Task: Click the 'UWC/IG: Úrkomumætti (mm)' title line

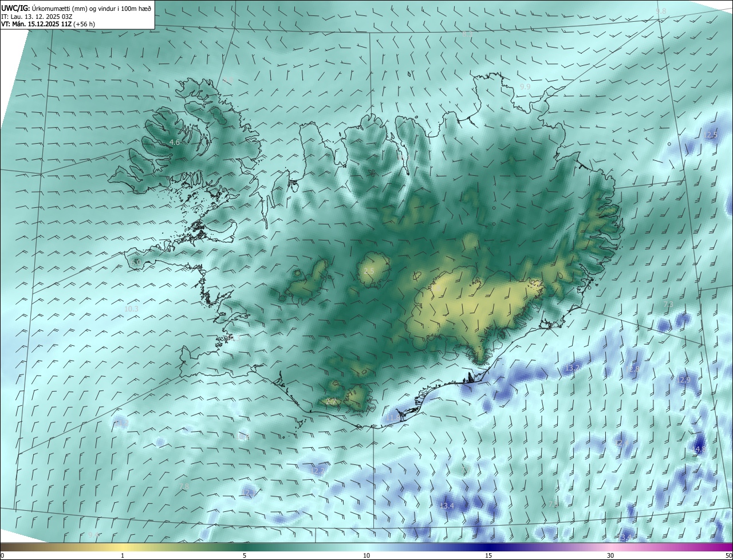Action: (x=76, y=8)
